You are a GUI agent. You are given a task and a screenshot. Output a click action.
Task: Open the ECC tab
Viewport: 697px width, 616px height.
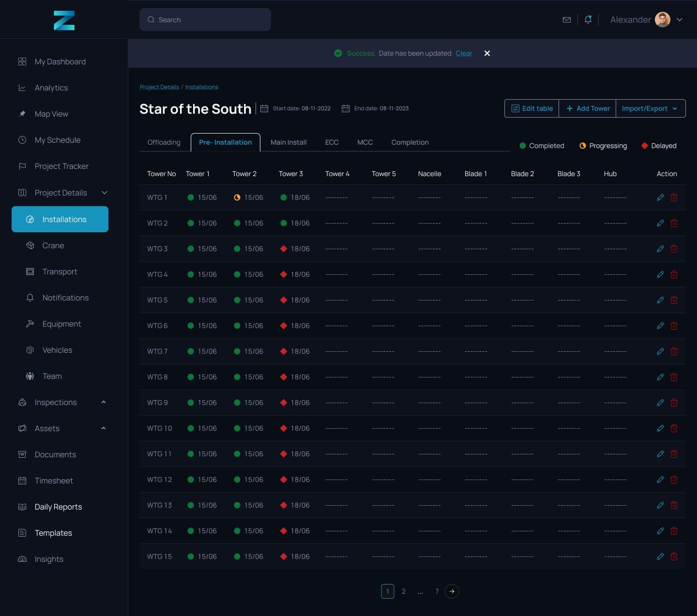coord(332,142)
